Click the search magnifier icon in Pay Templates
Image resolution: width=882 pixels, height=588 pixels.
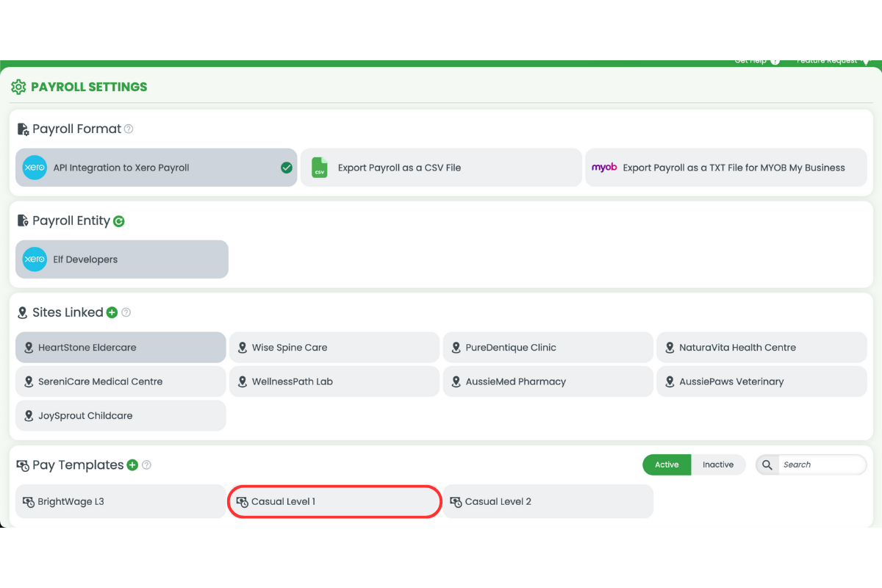767,465
